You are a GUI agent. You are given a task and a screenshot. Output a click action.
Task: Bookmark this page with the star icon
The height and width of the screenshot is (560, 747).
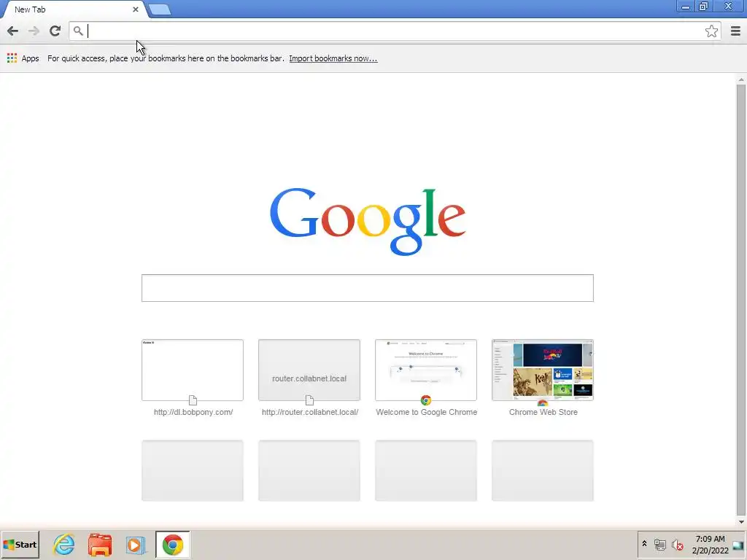pyautogui.click(x=711, y=31)
